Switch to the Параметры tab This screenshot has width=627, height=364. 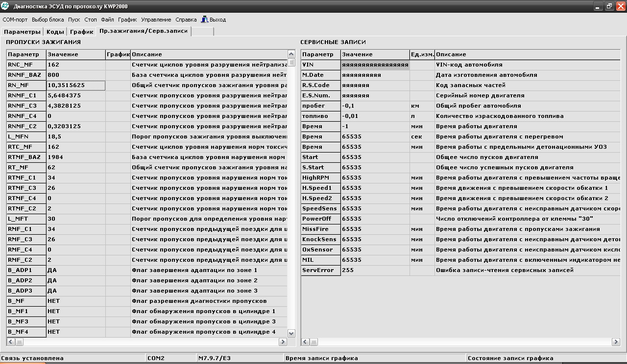pyautogui.click(x=22, y=32)
